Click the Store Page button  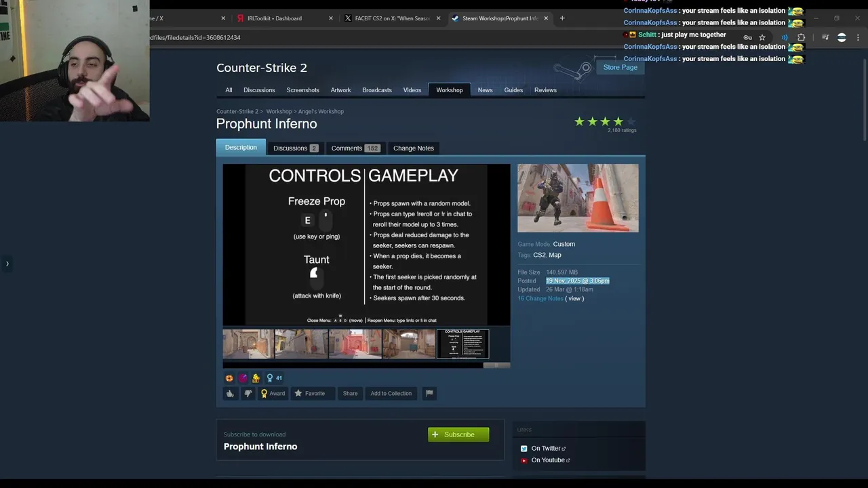coord(620,67)
